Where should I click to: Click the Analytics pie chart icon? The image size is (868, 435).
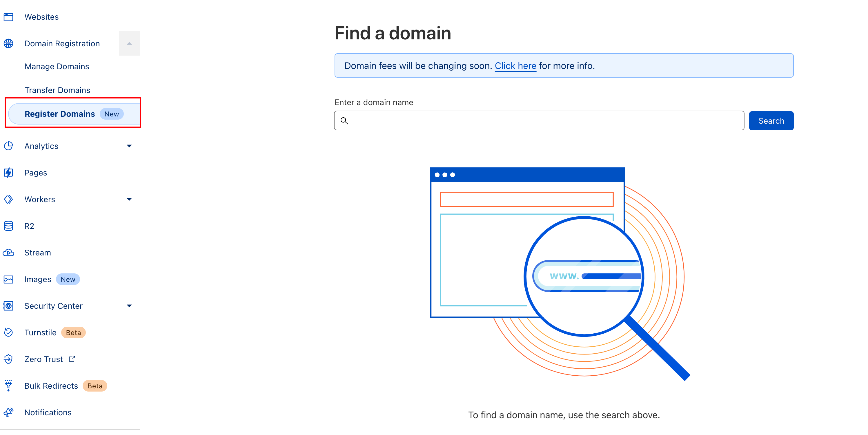coord(8,146)
